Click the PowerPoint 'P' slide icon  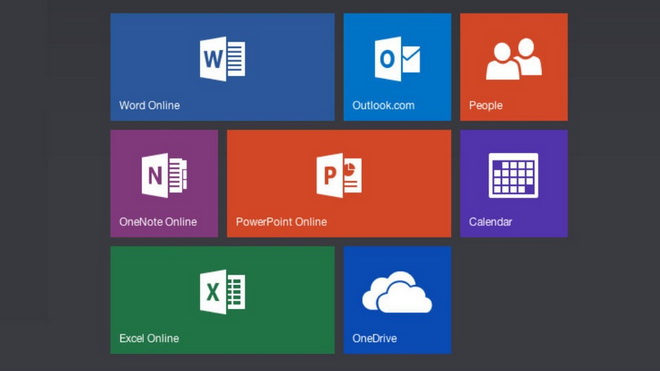pyautogui.click(x=339, y=175)
